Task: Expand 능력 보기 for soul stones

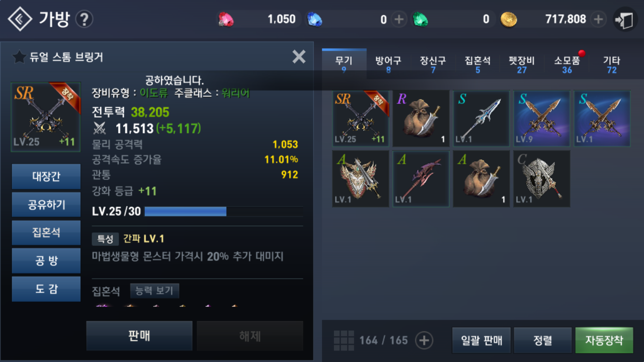Action: tap(154, 291)
